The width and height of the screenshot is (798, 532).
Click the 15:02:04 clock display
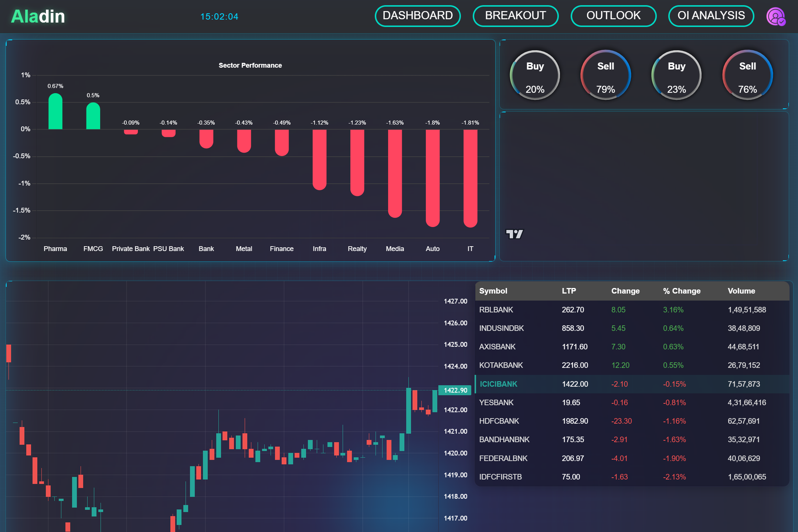[x=219, y=17]
